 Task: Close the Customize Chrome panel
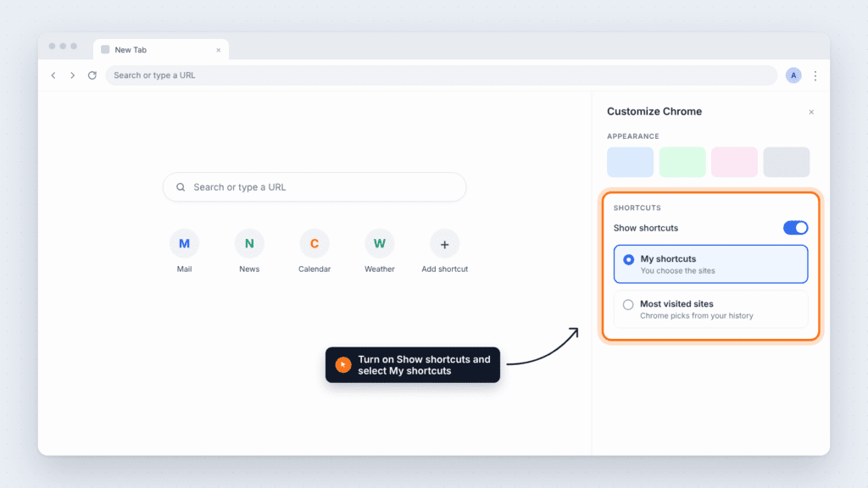point(811,113)
